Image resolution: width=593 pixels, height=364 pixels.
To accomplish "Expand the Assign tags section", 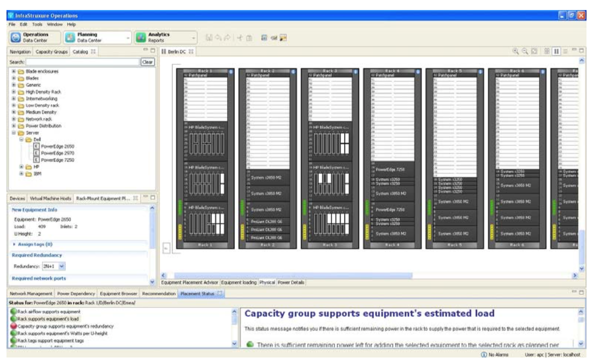I will (14, 244).
